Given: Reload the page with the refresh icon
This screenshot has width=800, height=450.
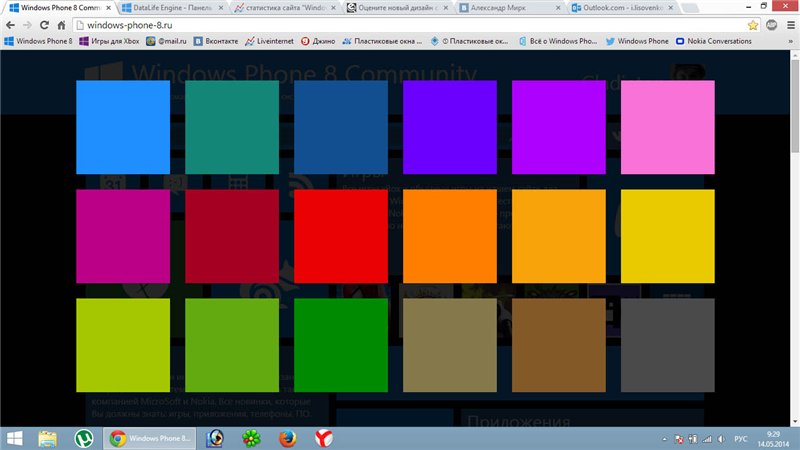Looking at the screenshot, I should pos(45,24).
